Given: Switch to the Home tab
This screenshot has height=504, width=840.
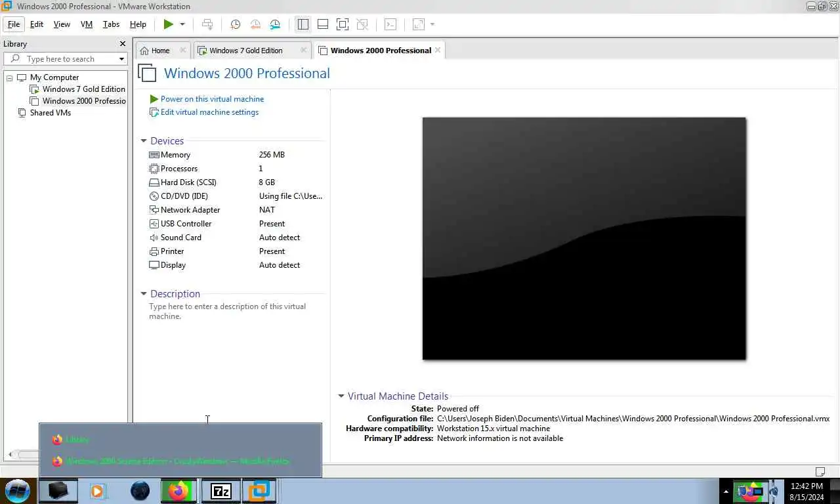Looking at the screenshot, I should (x=160, y=51).
